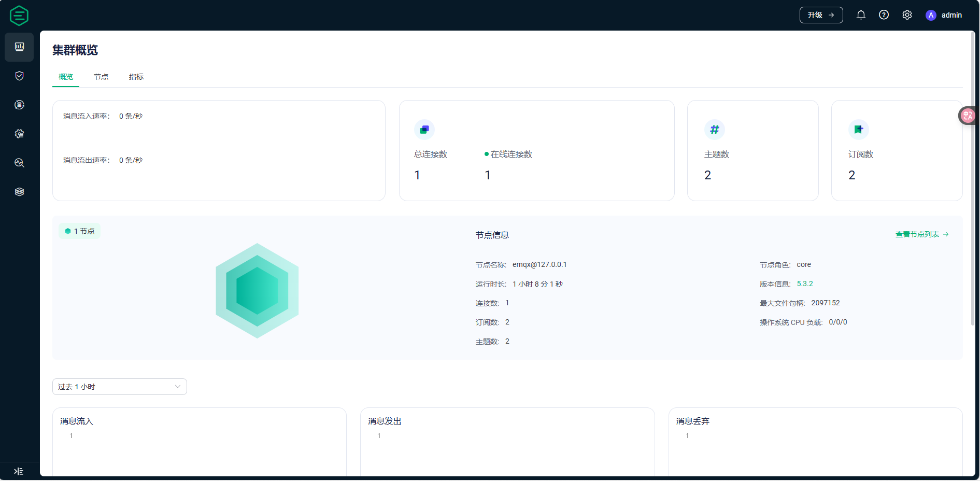Select the Diagnose magnifier icon in sidebar
This screenshot has width=980, height=481.
(19, 163)
